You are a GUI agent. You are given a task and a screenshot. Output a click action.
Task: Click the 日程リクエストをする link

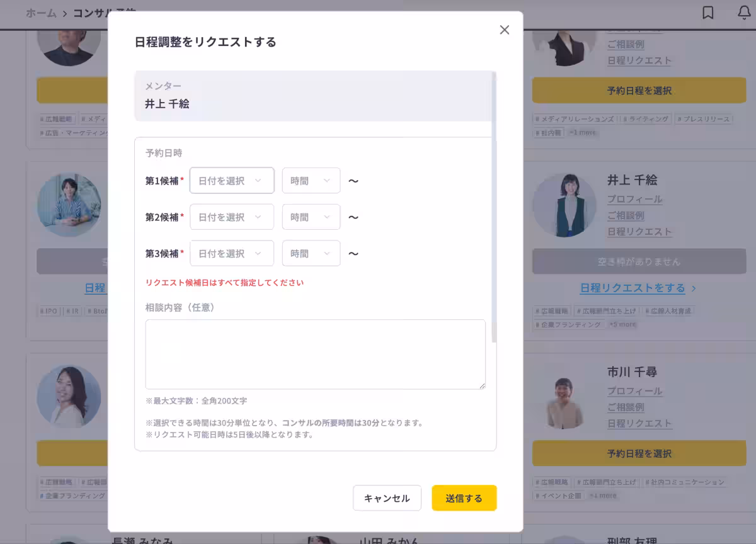633,287
